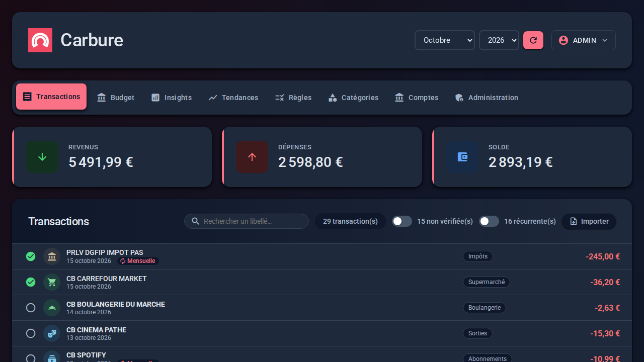Open the Comptes tab

417,98
